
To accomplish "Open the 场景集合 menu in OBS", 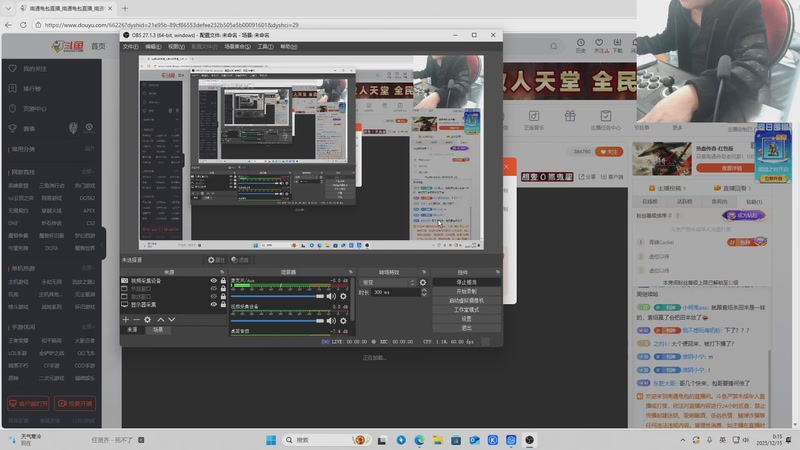I will 237,46.
